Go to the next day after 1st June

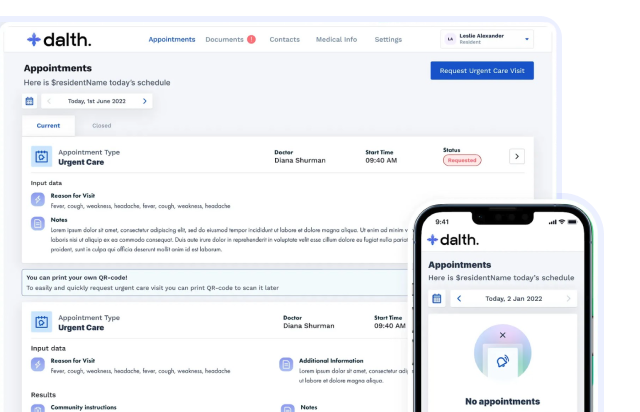144,101
